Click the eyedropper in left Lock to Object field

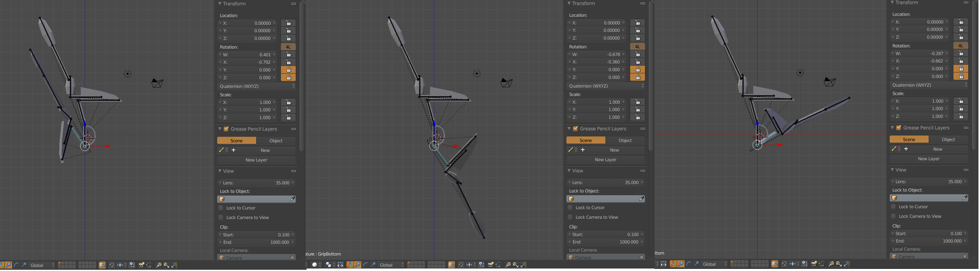tap(293, 200)
